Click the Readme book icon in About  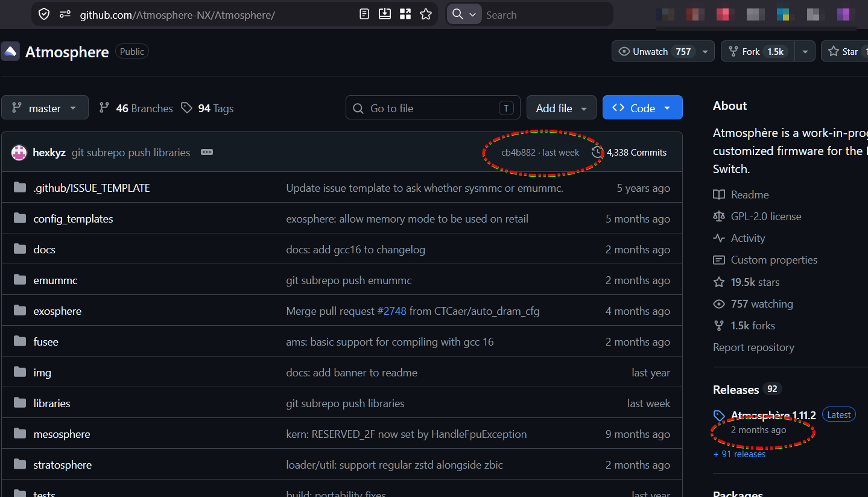click(x=719, y=195)
